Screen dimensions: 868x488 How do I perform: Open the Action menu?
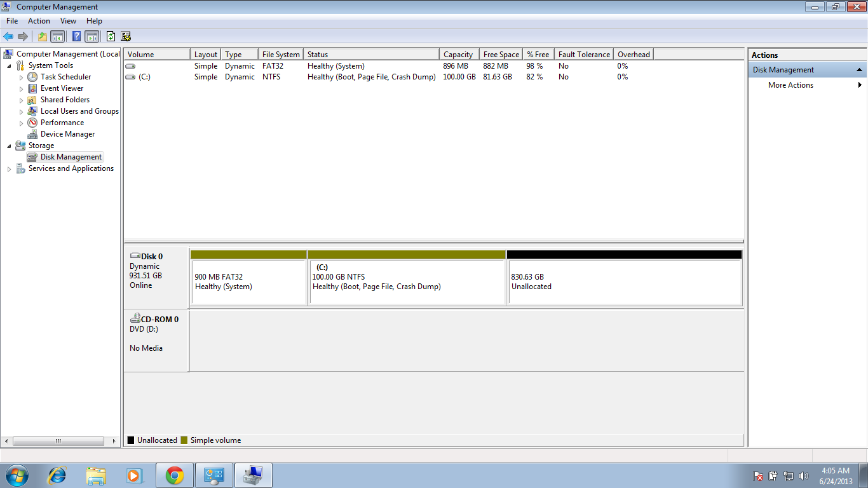[x=39, y=21]
